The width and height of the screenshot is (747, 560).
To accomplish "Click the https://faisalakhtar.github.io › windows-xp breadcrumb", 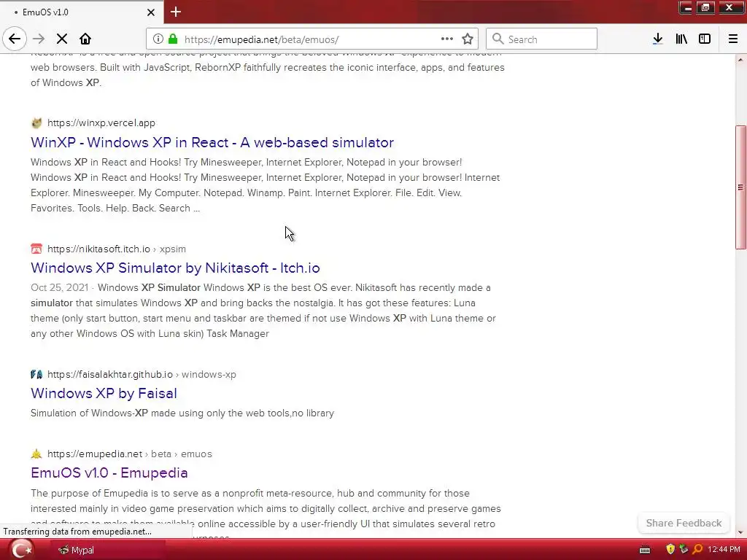I will pyautogui.click(x=142, y=374).
